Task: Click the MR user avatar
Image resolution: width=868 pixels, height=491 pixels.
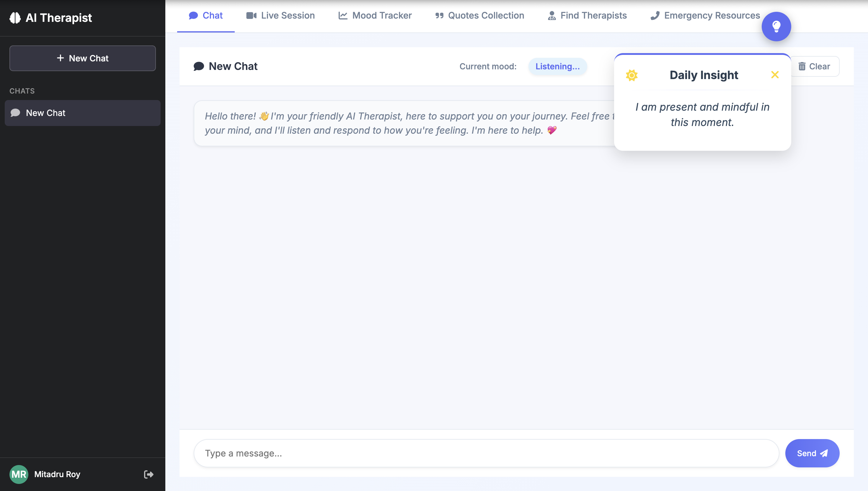Action: coord(19,474)
